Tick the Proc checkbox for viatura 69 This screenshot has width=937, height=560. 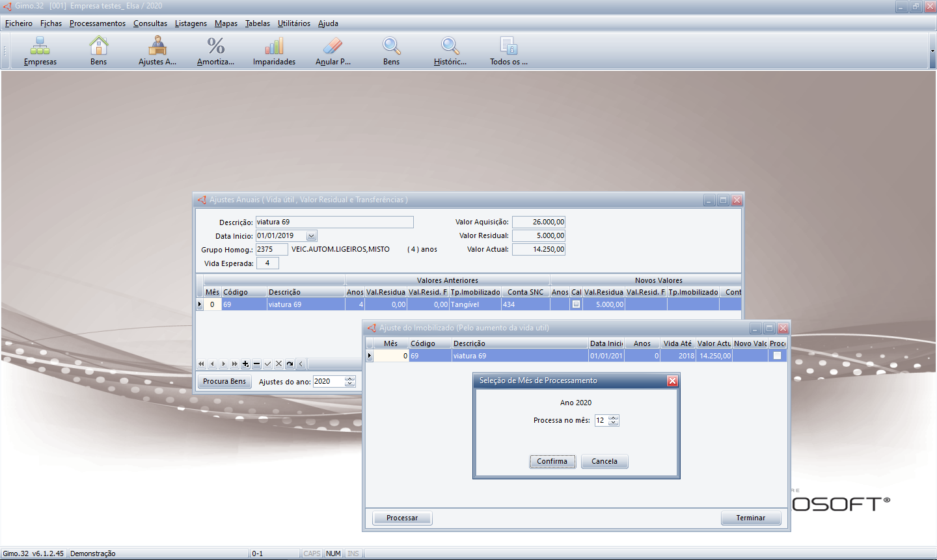(777, 356)
